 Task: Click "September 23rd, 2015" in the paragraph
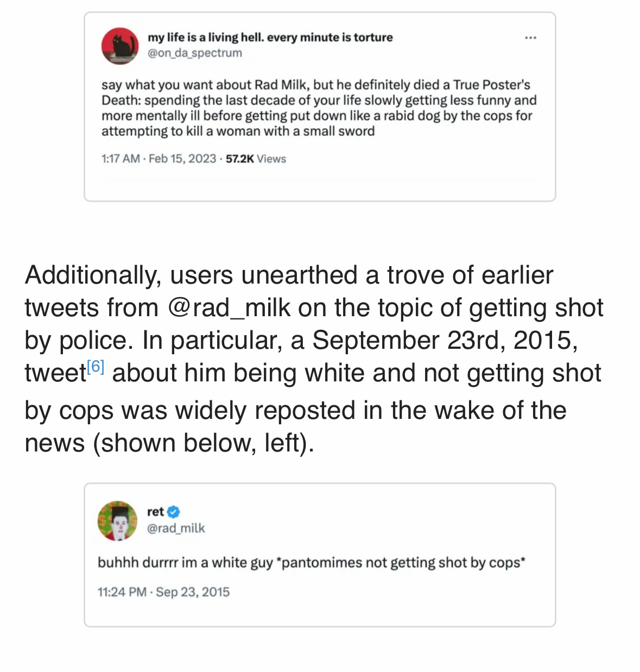click(442, 340)
